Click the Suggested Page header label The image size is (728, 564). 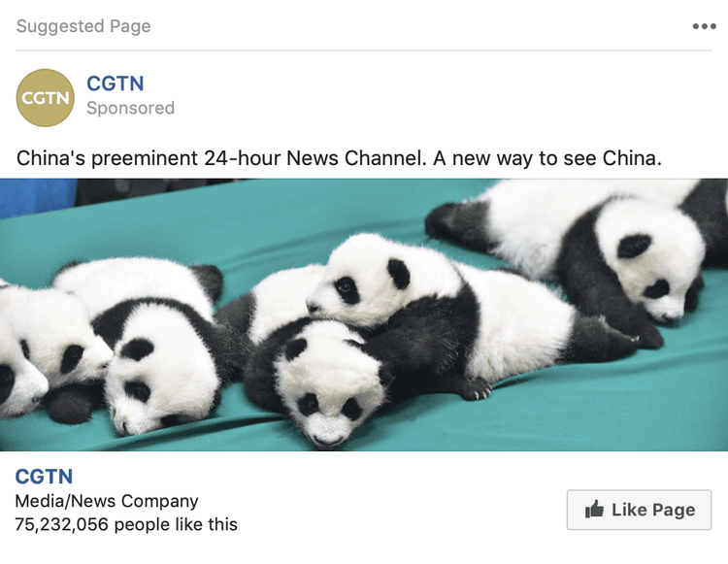(83, 26)
